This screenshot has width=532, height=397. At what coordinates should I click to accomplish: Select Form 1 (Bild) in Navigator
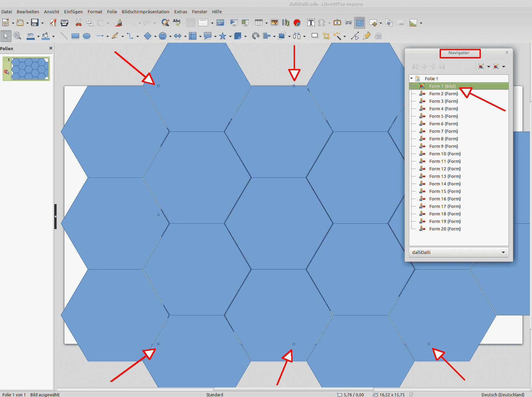click(x=459, y=86)
